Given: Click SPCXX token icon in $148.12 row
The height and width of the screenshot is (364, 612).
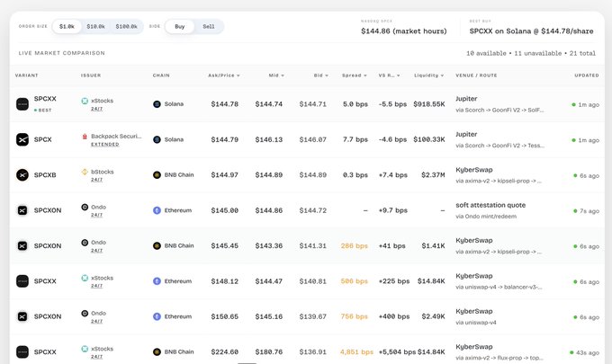Looking at the screenshot, I should [x=22, y=281].
